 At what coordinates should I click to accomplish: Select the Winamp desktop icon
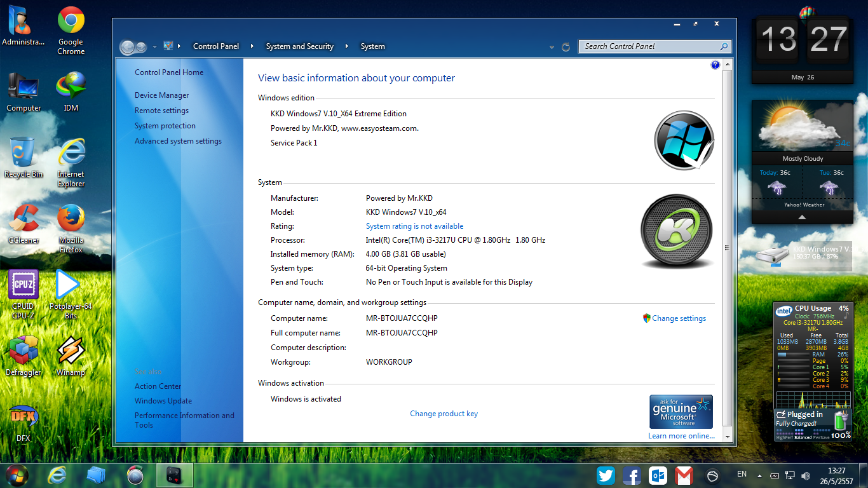click(x=71, y=356)
